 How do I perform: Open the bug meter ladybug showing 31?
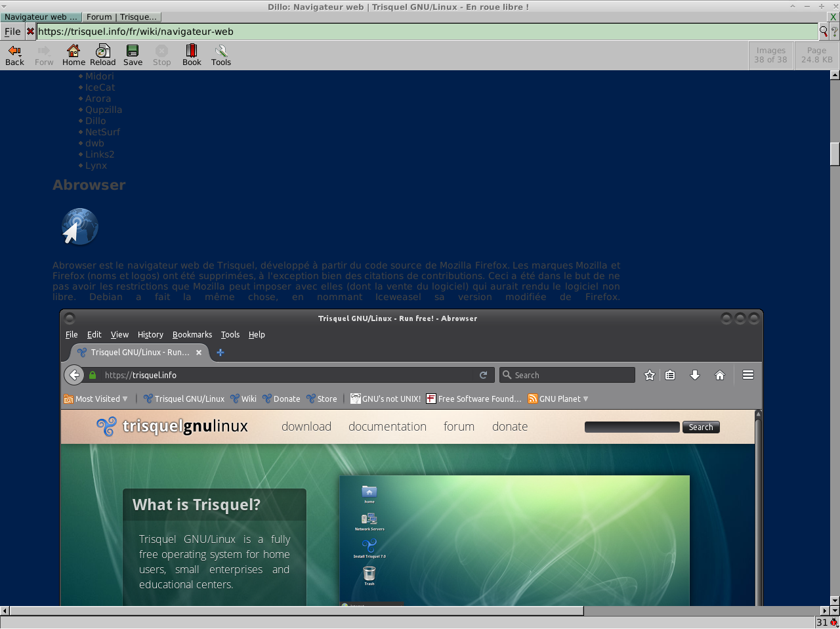pos(827,622)
